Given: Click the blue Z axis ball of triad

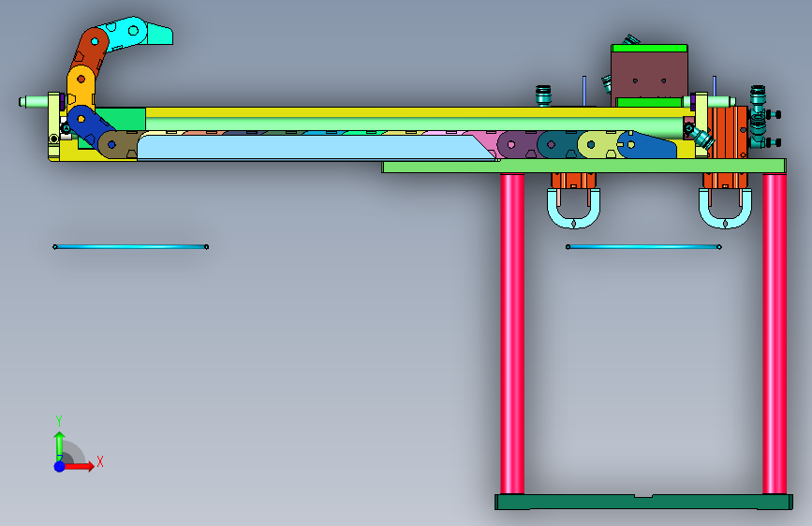Looking at the screenshot, I should [x=60, y=466].
